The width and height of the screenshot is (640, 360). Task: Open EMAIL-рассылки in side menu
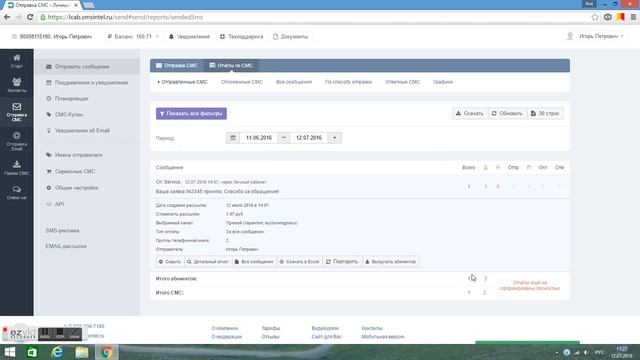point(66,247)
